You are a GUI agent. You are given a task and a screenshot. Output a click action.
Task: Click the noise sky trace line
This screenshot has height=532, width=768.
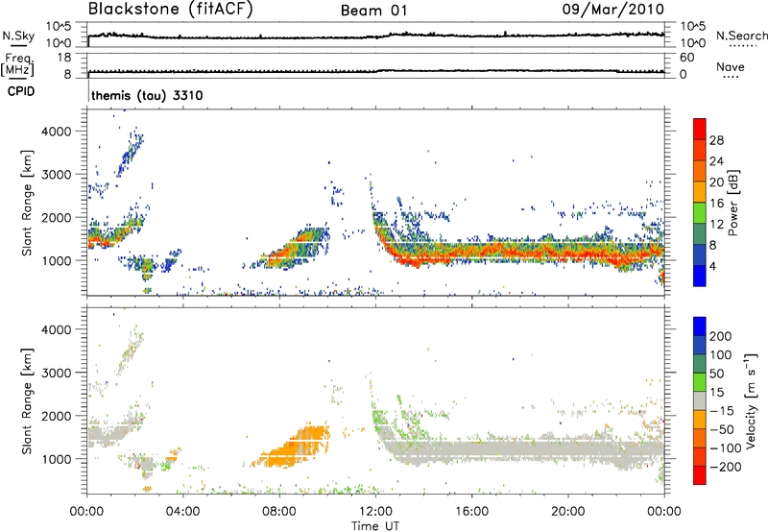coord(375,36)
